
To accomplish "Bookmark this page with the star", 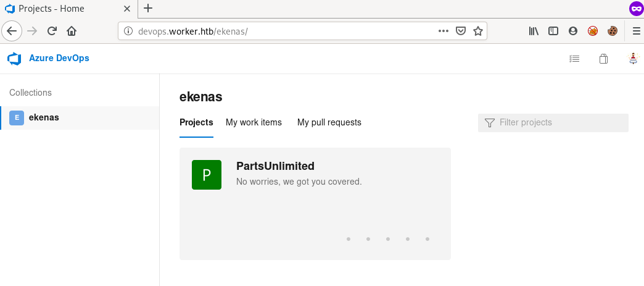I will point(477,31).
